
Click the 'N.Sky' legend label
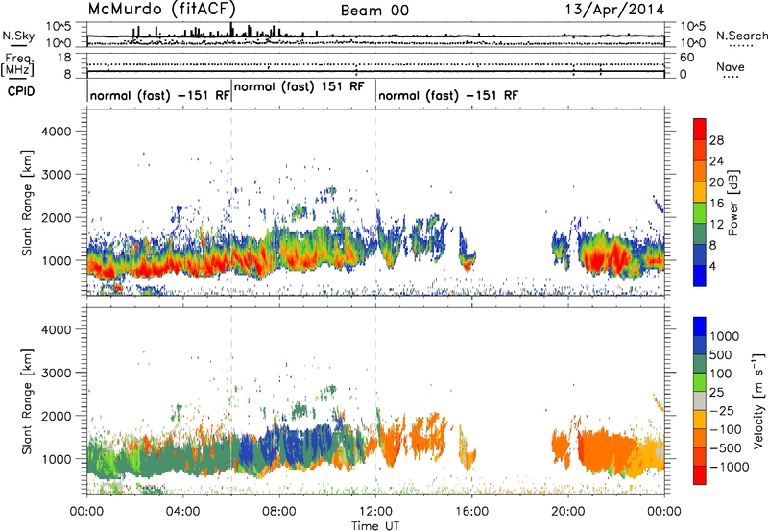(18, 36)
